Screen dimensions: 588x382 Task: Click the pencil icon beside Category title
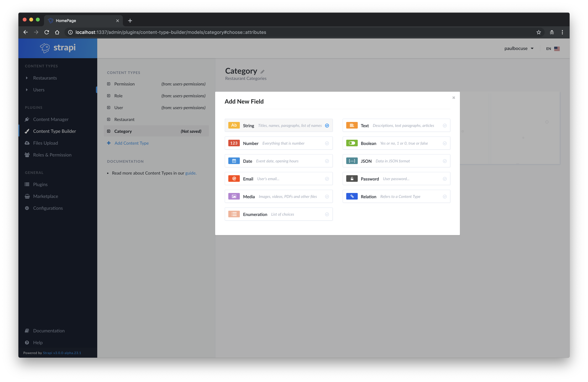coord(262,72)
